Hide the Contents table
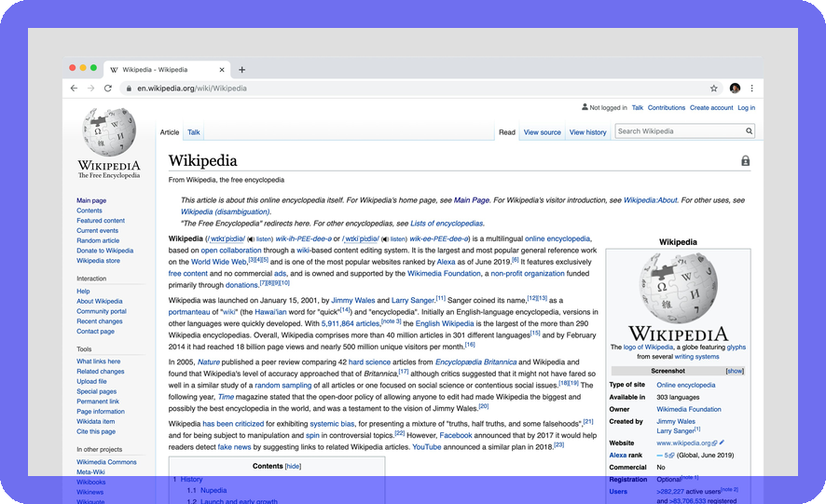This screenshot has width=826, height=504. coord(293,466)
